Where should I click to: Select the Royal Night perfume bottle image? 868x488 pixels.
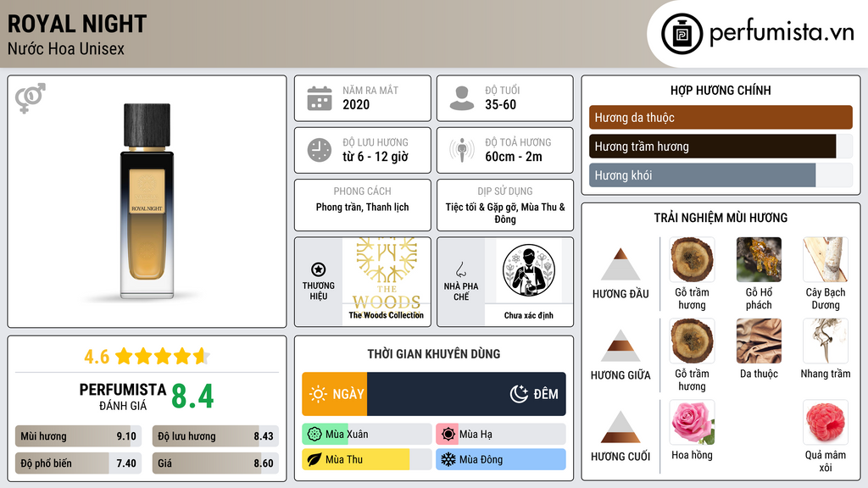[x=147, y=202]
